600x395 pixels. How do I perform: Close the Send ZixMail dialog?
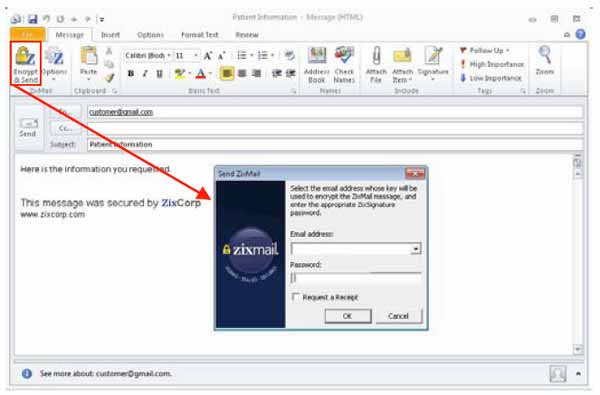[415, 174]
